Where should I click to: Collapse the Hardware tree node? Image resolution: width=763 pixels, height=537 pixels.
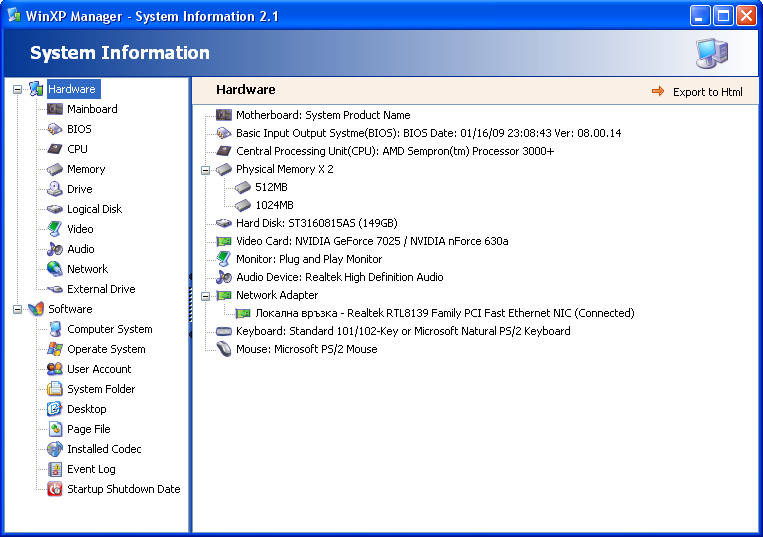18,90
